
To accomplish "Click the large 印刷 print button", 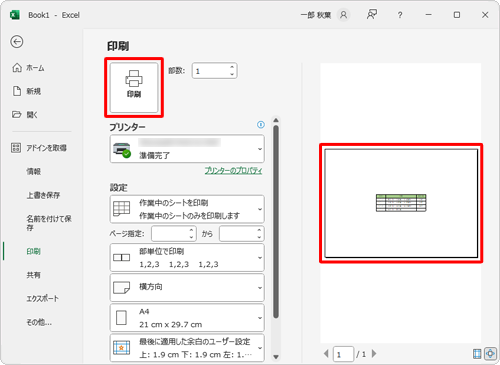I will (134, 87).
